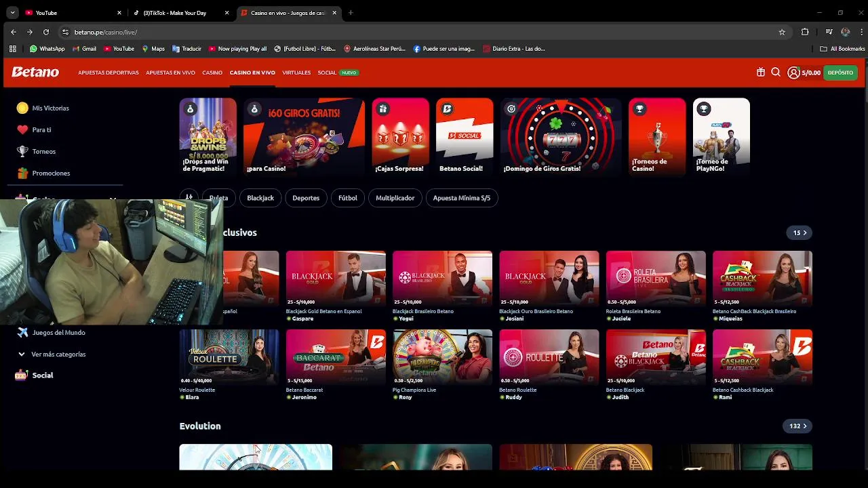Screen dimensions: 868x488
Task: Open Juegos del Mundo airplane item
Action: coord(51,332)
